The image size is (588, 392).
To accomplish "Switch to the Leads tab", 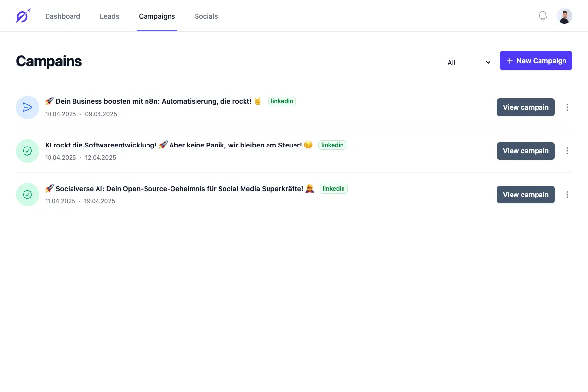I will [109, 16].
